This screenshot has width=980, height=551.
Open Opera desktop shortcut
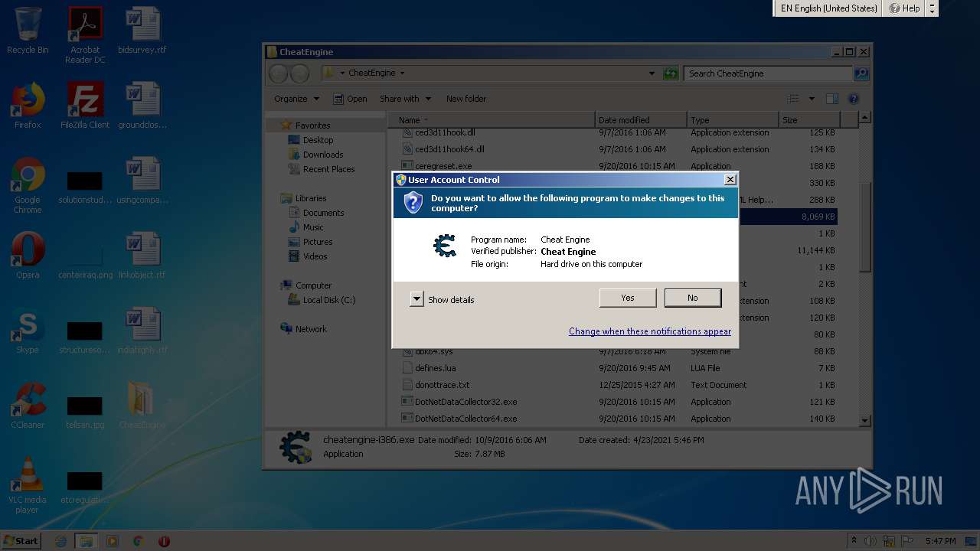click(x=28, y=256)
